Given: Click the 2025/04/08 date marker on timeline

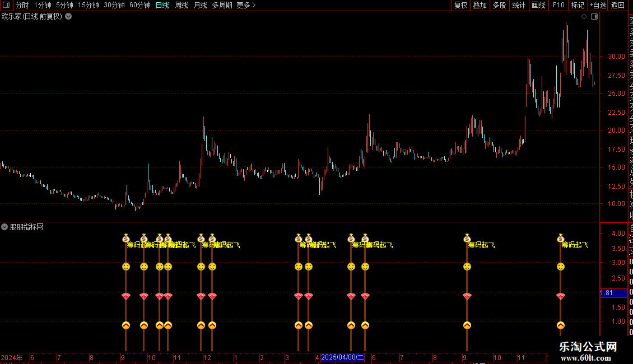Looking at the screenshot, I should (342, 357).
